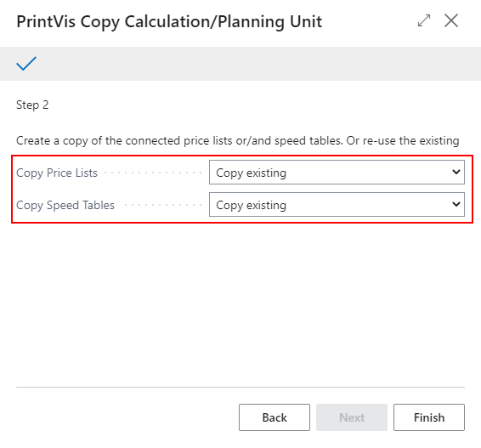This screenshot has width=481, height=448.
Task: Click the Step 2 heading text
Action: [x=32, y=105]
